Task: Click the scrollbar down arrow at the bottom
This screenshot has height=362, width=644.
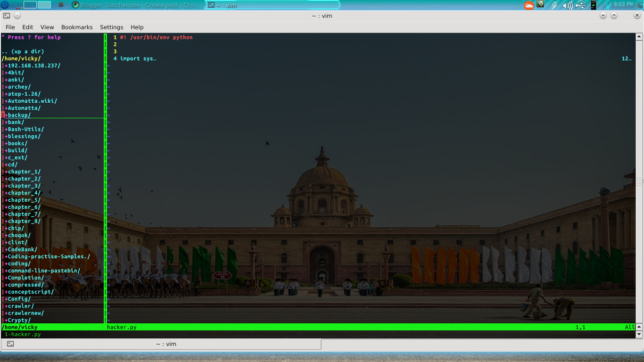Action: click(639, 334)
